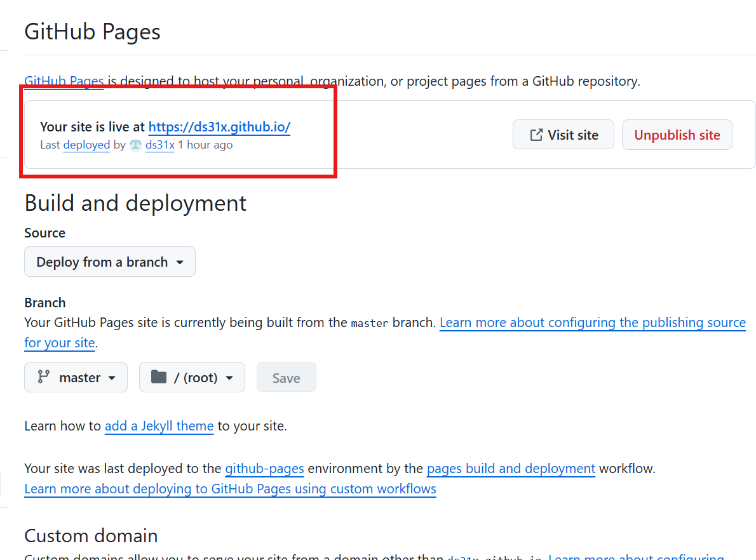
Task: Click the external link icon on Visit site
Action: [x=536, y=135]
